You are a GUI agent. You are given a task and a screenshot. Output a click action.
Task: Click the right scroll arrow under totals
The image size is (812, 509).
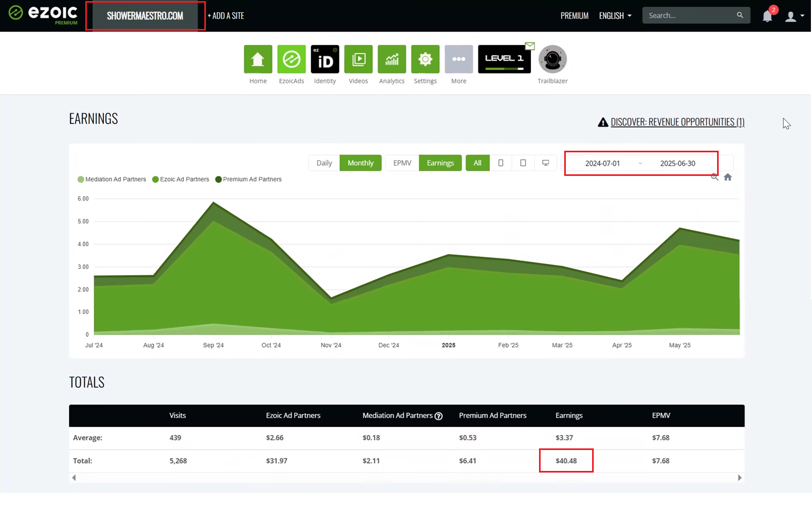click(x=740, y=477)
